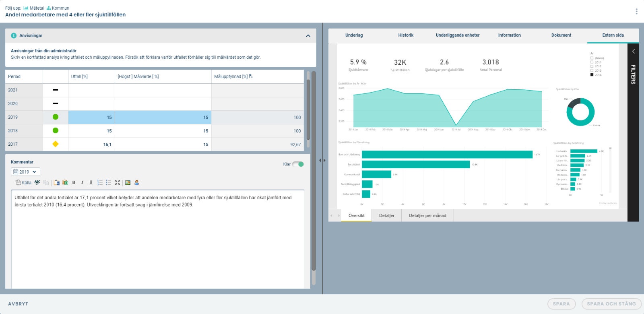Click the left panel outer scrollbar
The width and height of the screenshot is (644, 314).
coord(314,171)
